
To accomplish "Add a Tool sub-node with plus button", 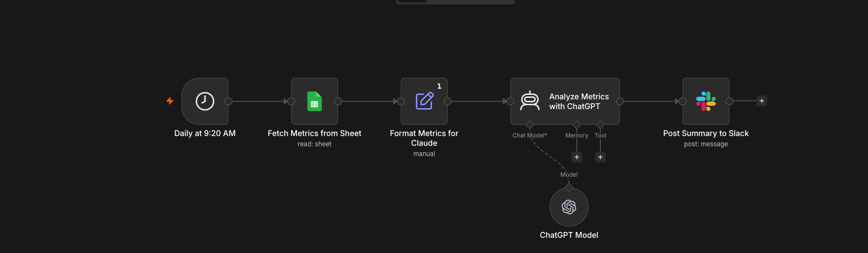I will [600, 157].
